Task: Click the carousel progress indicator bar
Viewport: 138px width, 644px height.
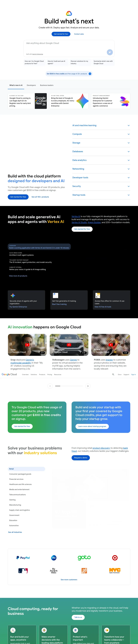Action: (69, 386)
